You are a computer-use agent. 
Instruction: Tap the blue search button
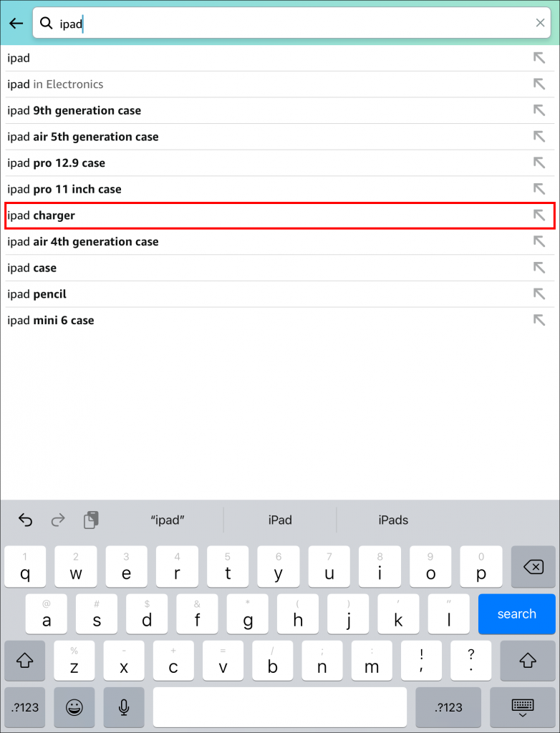(x=516, y=613)
